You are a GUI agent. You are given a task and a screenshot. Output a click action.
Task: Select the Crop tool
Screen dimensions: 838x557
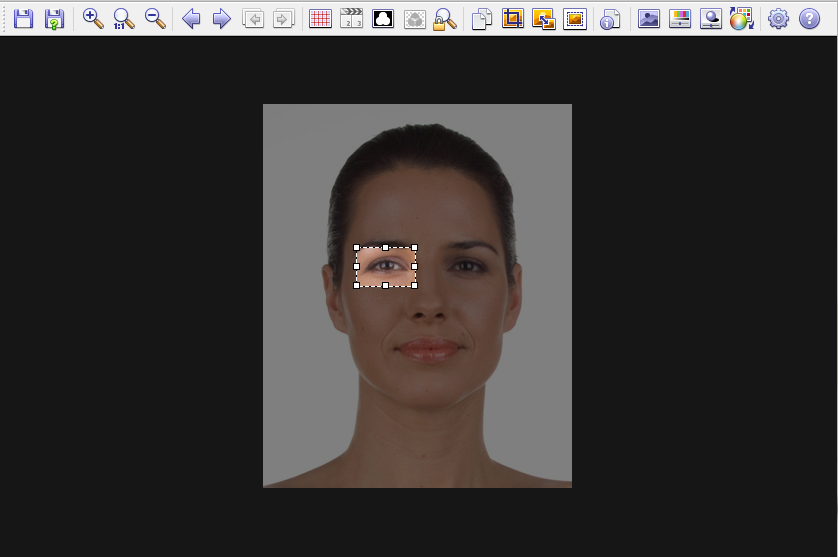point(513,19)
